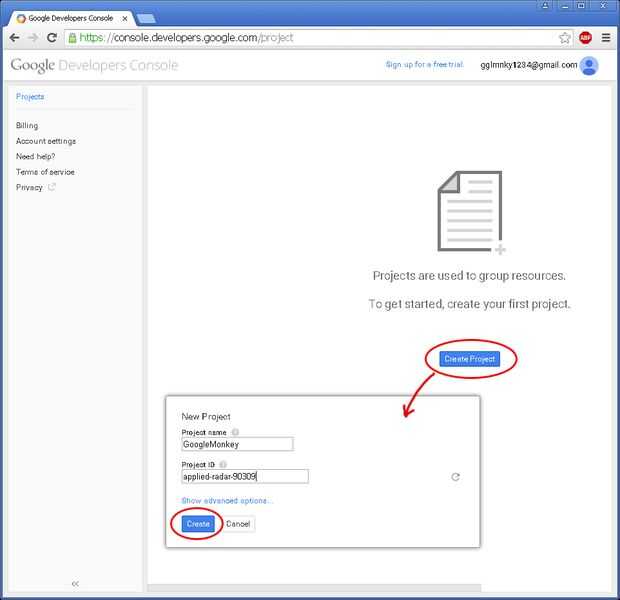Screen dimensions: 620x600
Task: Open Terms of service in the sidebar
Action: 45,172
